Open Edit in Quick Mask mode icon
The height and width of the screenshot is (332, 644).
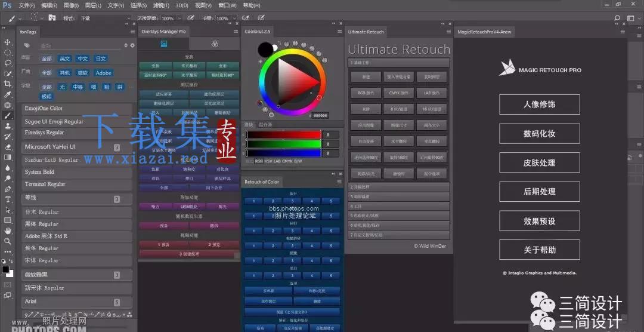pyautogui.click(x=7, y=284)
